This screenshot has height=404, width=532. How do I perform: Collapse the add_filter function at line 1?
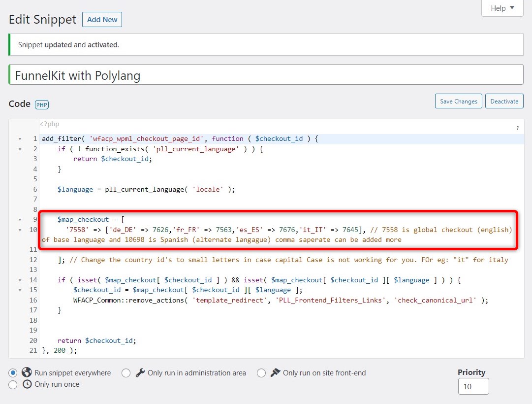point(20,139)
